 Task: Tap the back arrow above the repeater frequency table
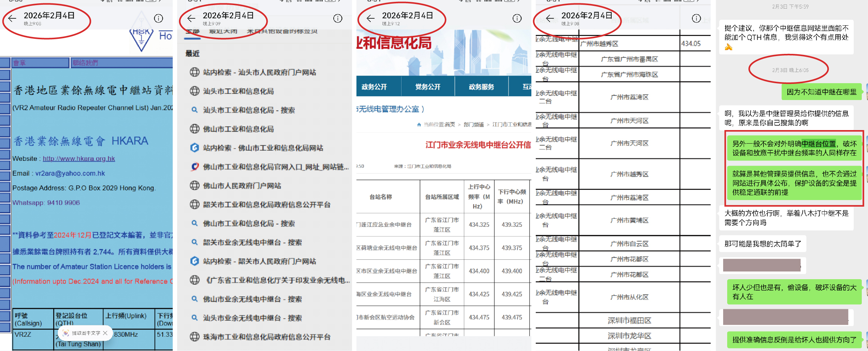549,18
